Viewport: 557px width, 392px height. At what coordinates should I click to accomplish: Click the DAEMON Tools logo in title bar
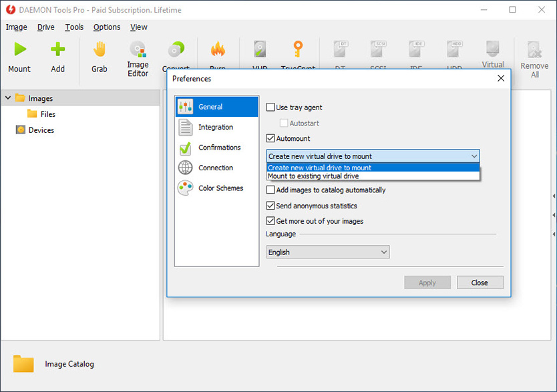click(11, 9)
